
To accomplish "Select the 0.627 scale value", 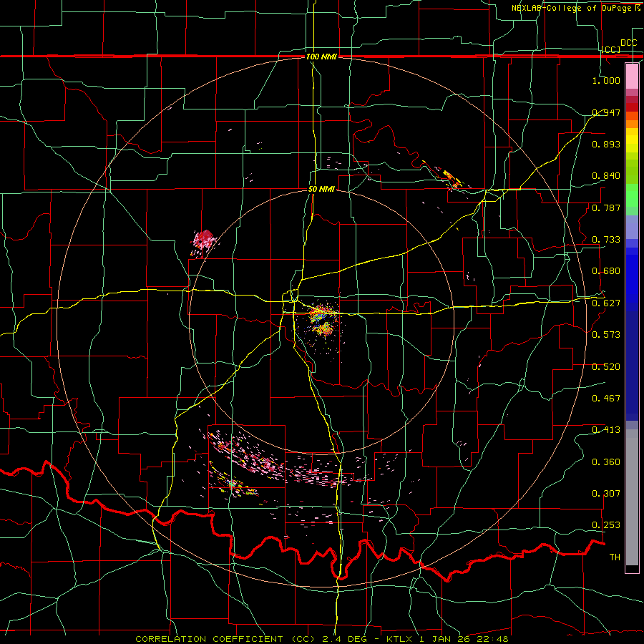I will 606,303.
